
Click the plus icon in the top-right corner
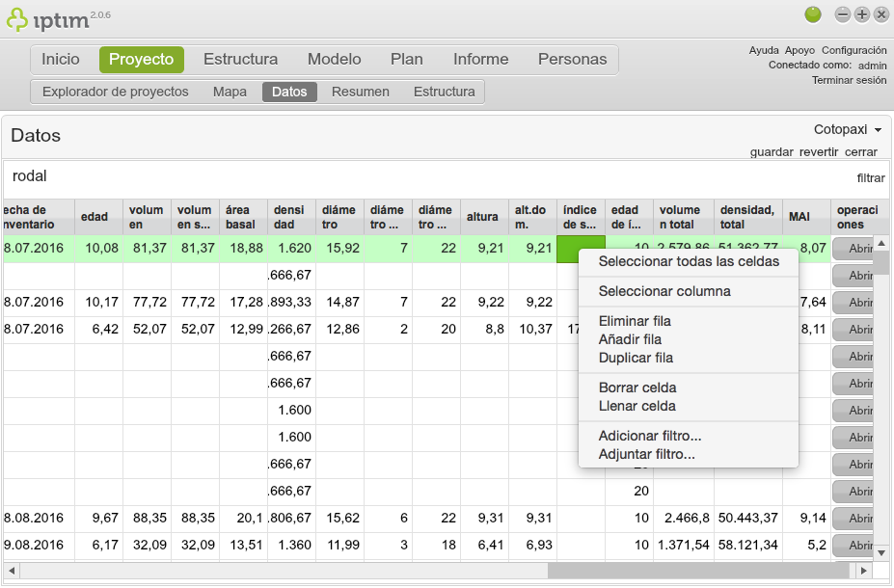pos(862,14)
